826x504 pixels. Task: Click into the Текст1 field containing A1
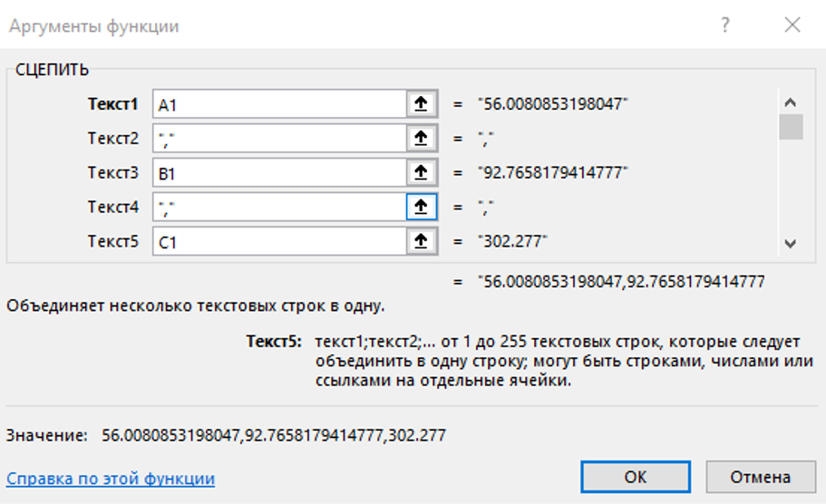[x=278, y=104]
